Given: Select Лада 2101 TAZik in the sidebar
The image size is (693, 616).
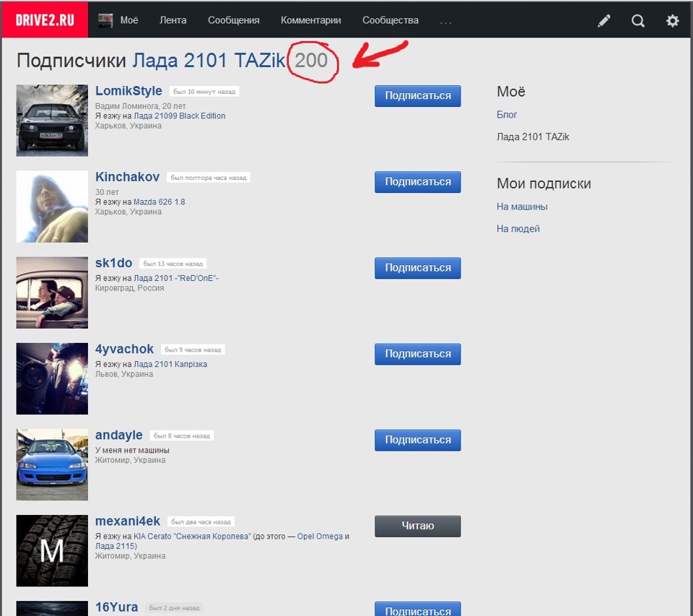Looking at the screenshot, I should pyautogui.click(x=533, y=136).
